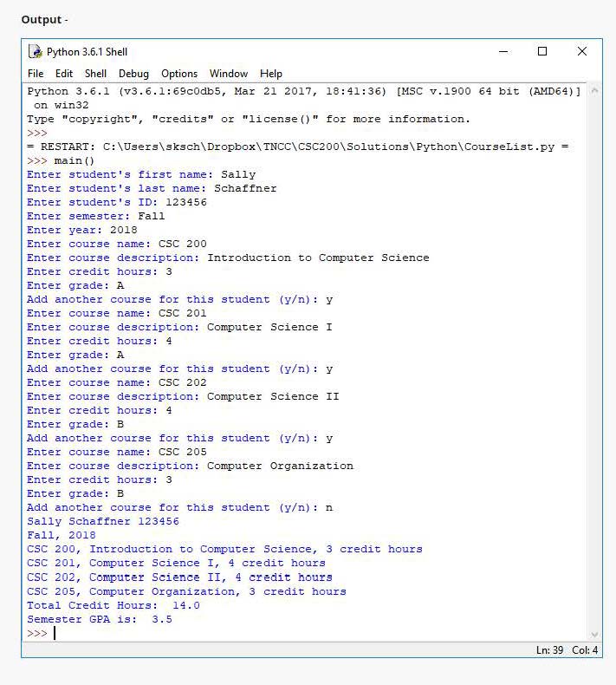Open the Options menu
Screen dimensions: 616x685
179,74
